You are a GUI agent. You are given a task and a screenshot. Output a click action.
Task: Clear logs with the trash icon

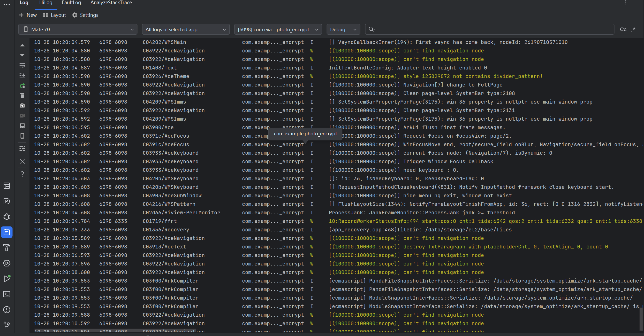tap(22, 96)
